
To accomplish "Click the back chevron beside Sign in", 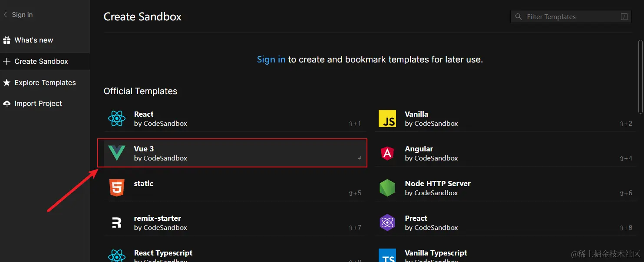I will tap(6, 14).
